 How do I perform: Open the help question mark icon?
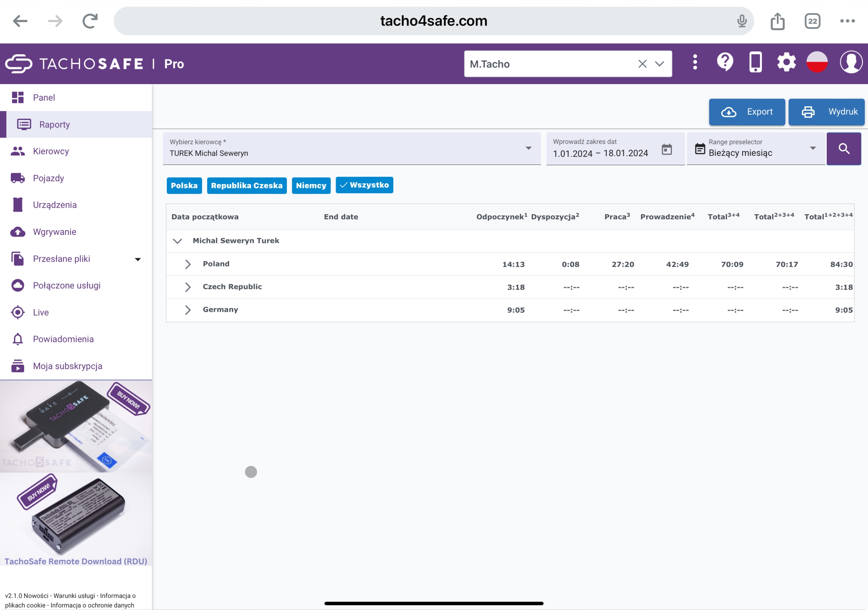click(x=725, y=62)
